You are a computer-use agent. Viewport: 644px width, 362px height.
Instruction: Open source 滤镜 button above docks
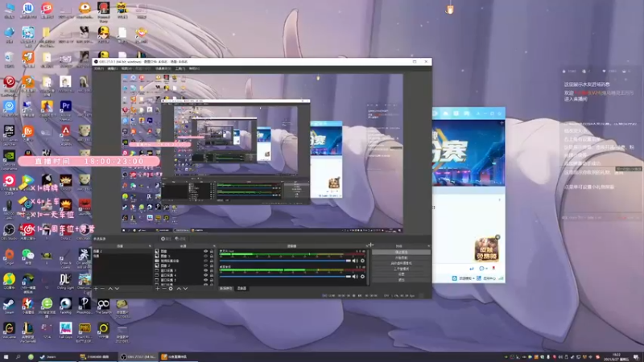pos(180,238)
